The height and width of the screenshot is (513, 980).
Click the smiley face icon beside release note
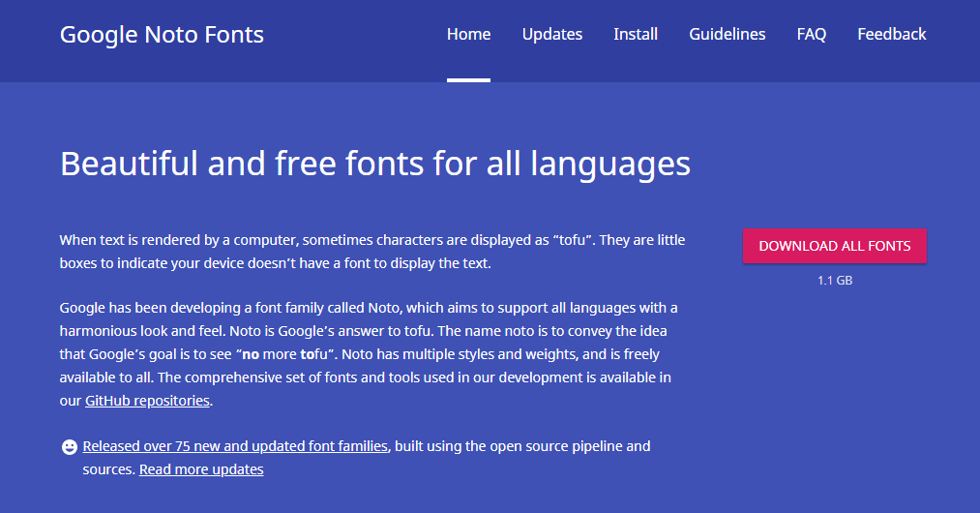pos(70,446)
